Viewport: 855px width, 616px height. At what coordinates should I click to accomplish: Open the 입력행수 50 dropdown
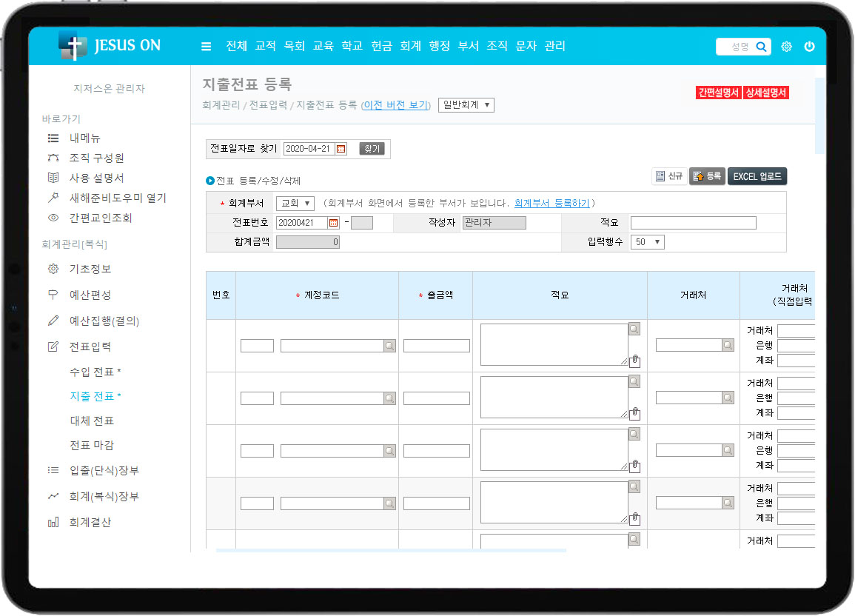(x=647, y=242)
